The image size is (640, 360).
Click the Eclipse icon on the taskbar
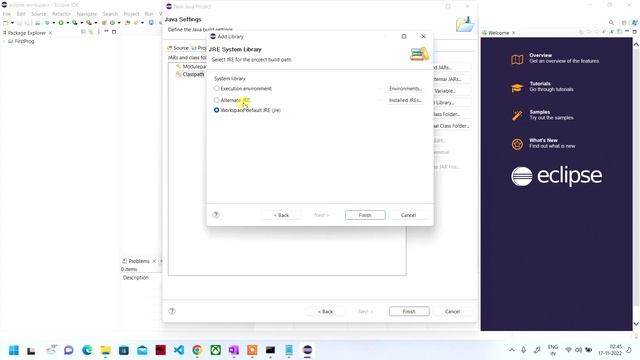(x=307, y=350)
